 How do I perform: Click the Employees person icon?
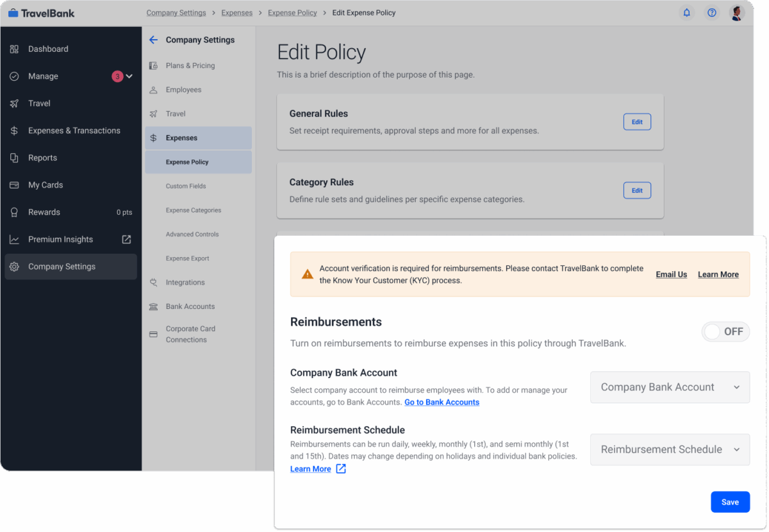pos(153,90)
